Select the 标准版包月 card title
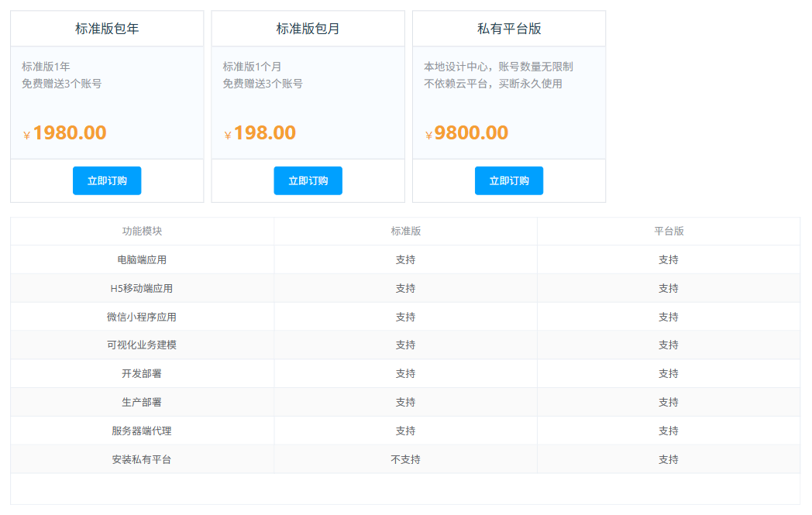This screenshot has width=812, height=515. click(x=308, y=29)
